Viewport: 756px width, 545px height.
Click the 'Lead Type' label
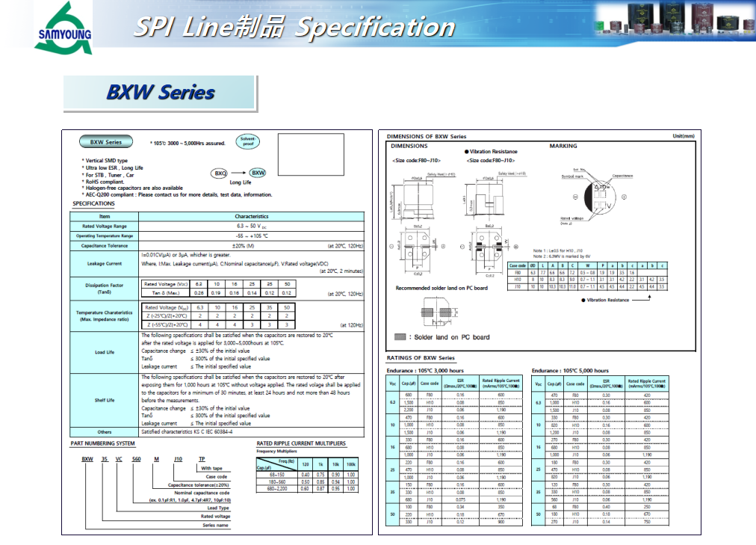click(218, 508)
